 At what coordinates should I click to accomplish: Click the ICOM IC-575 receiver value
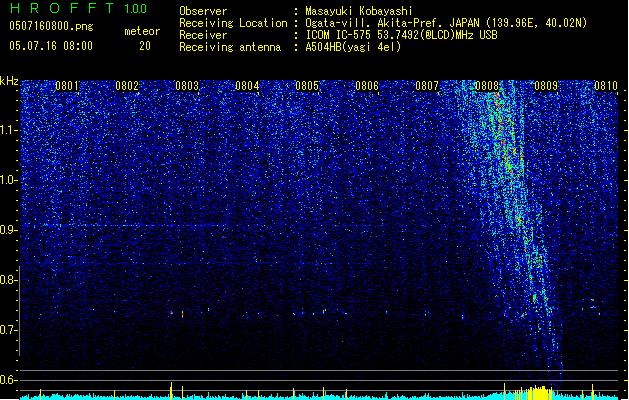pos(401,35)
